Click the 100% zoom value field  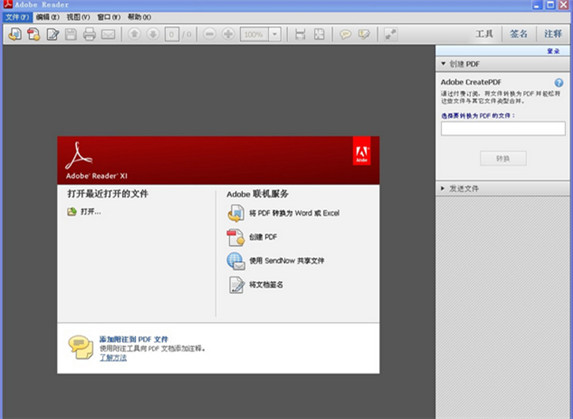(254, 34)
